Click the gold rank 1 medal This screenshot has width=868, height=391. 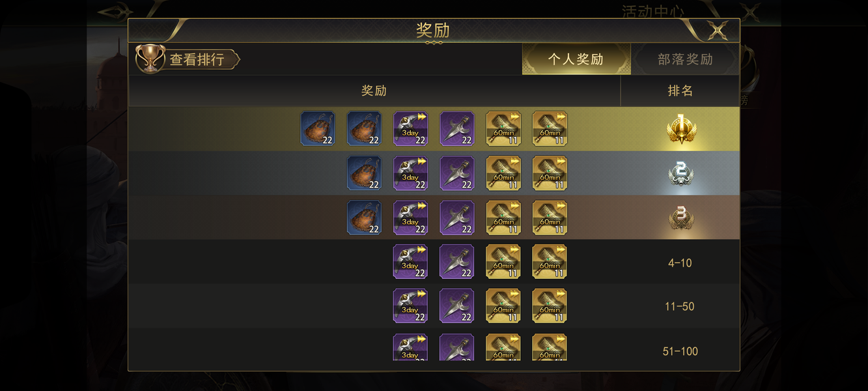pos(680,129)
